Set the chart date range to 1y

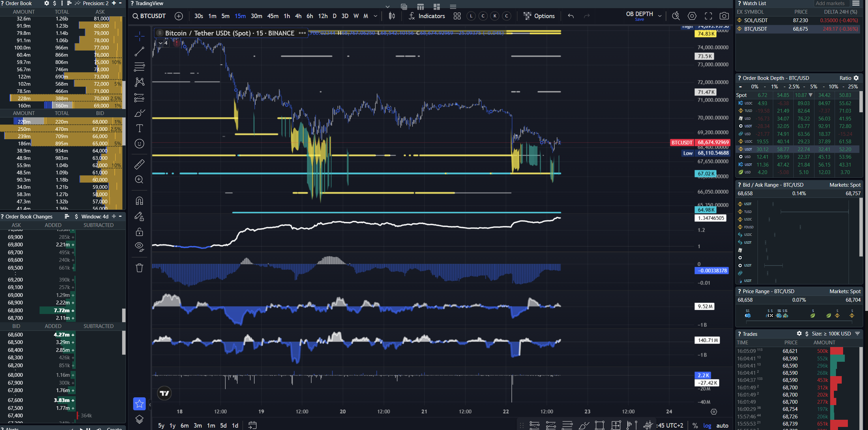[x=173, y=426]
